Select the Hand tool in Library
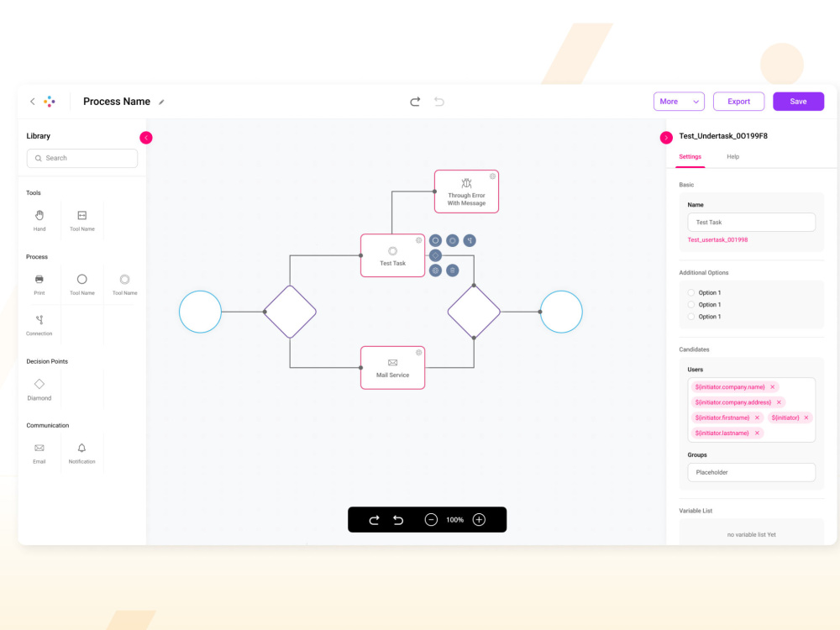The image size is (840, 630). pos(39,219)
